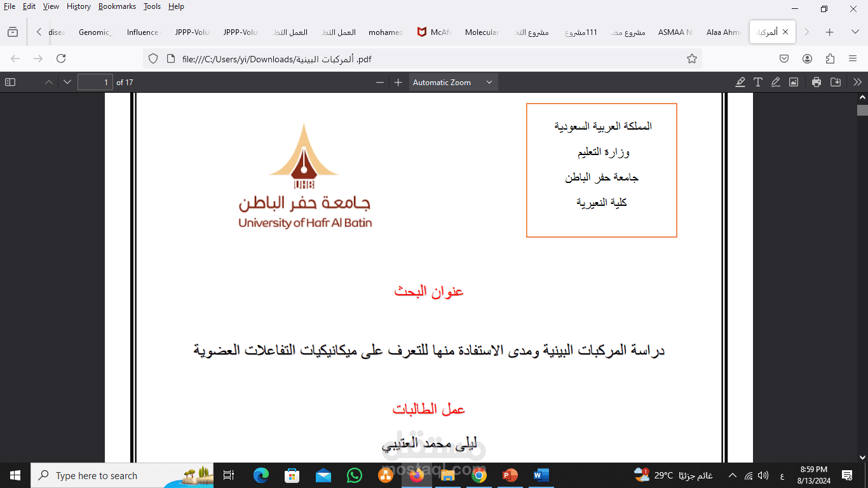Zoom in on the PDF page

click(397, 81)
